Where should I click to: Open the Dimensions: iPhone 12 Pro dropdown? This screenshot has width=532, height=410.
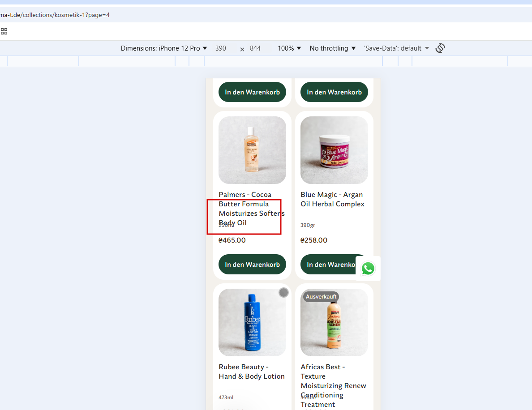tap(164, 48)
